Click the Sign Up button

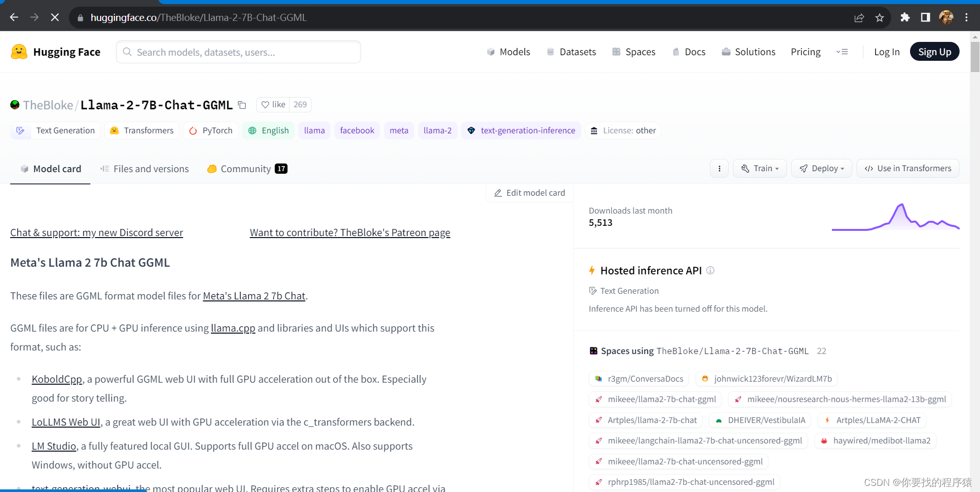pyautogui.click(x=935, y=52)
